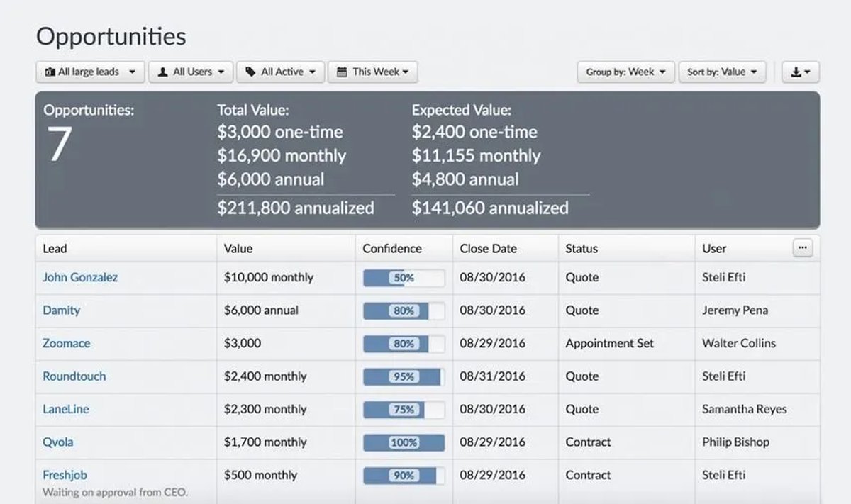Click the Close Date column header
This screenshot has height=504, width=851.
pos(488,249)
